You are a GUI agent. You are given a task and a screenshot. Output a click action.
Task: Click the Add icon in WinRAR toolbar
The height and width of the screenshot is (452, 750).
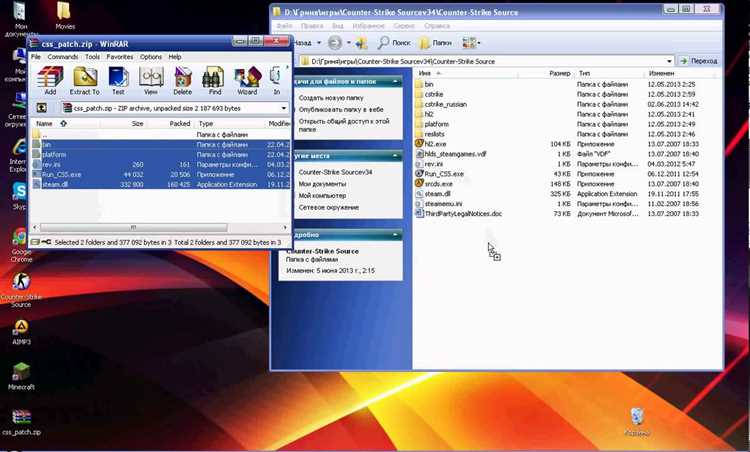click(50, 80)
